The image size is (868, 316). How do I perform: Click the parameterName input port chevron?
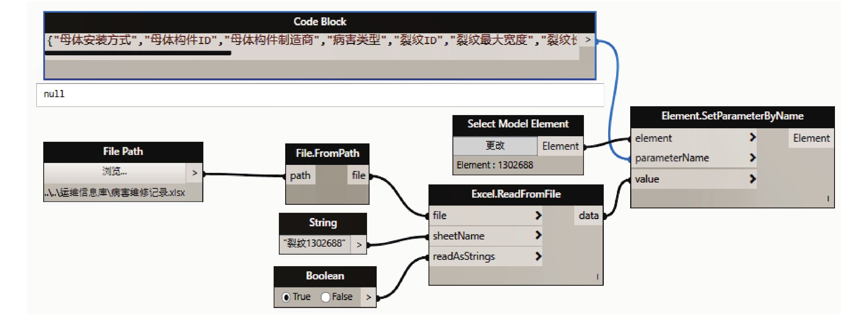(x=753, y=157)
